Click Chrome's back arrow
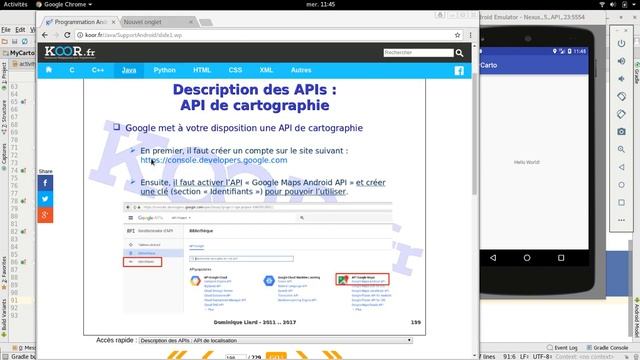This screenshot has width=640, height=360. point(45,35)
